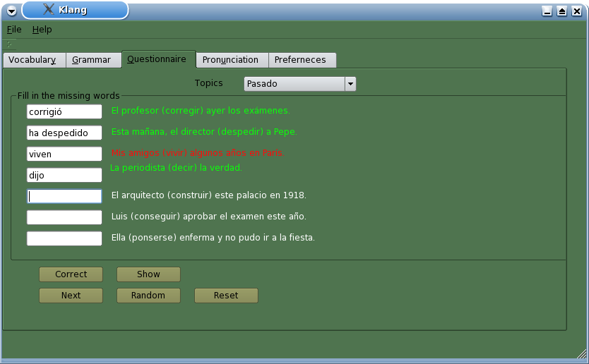Click the Show answers button
The height and width of the screenshot is (364, 589).
[148, 274]
